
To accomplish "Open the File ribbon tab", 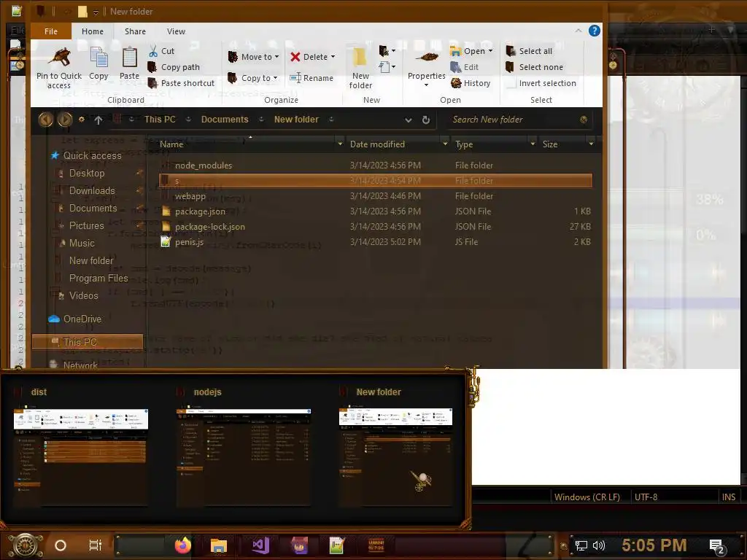I will 51,31.
